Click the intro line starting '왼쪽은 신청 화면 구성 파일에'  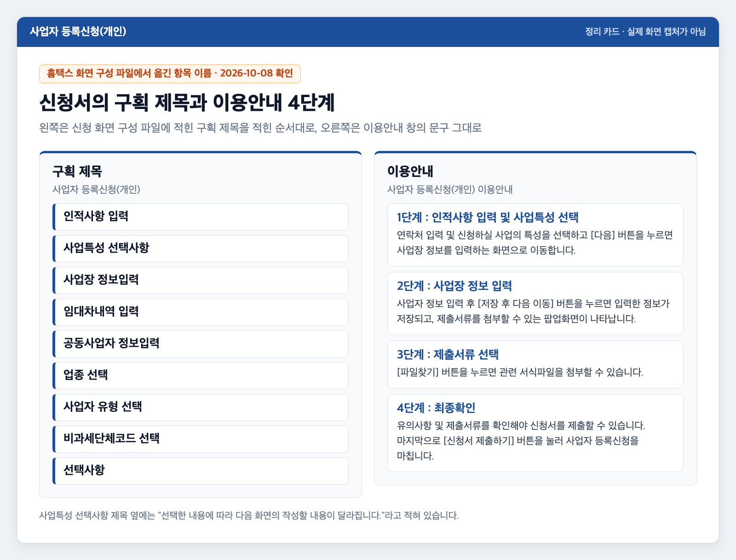(261, 128)
